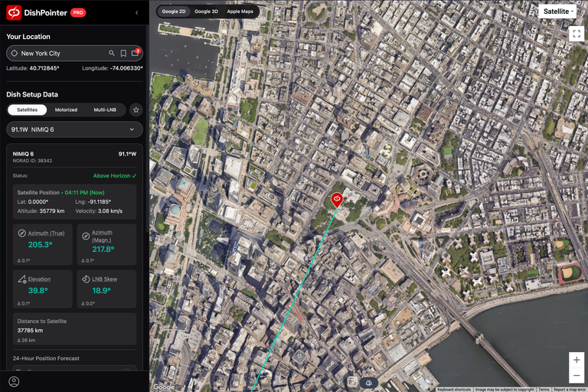
Task: Click the Altitude 35779 km text
Action: coord(41,211)
